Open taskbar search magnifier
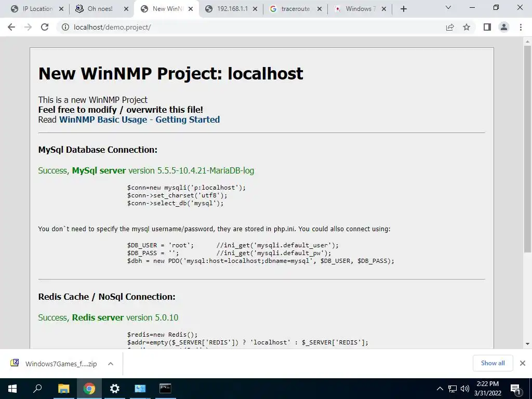532x399 pixels. pos(37,389)
